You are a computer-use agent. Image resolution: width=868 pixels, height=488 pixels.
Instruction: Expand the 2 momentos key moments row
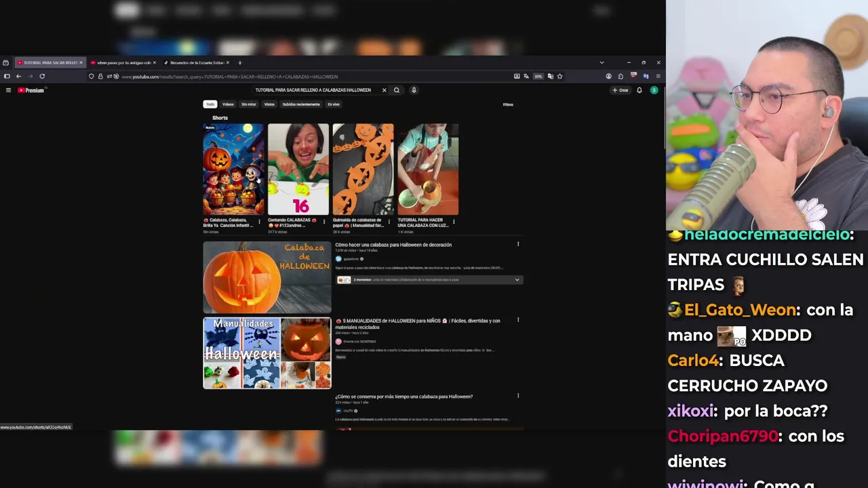click(429, 280)
